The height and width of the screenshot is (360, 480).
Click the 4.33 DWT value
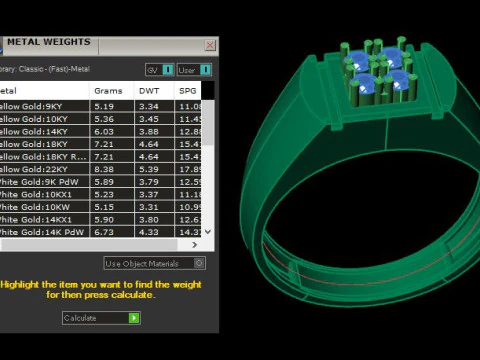[x=149, y=232]
